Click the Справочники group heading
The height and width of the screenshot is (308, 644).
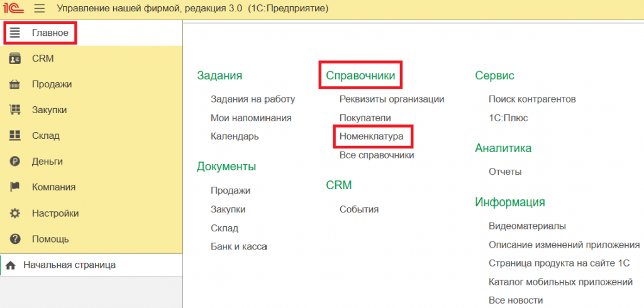(360, 75)
